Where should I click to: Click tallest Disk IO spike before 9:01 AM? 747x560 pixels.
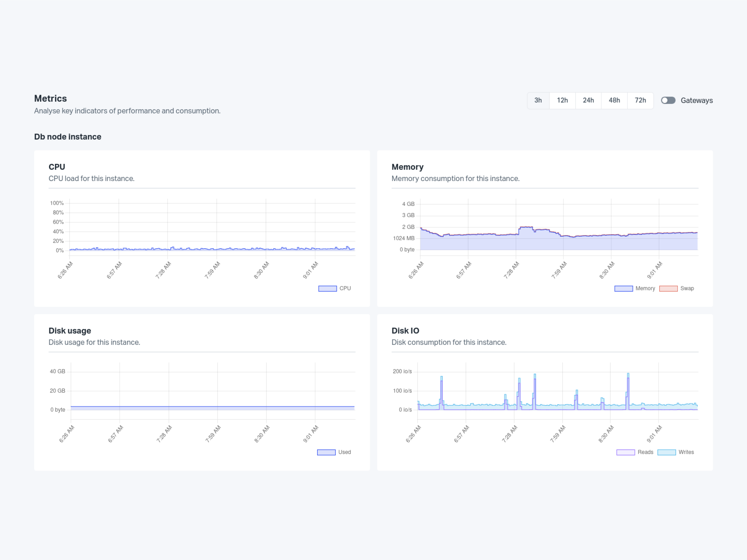628,375
